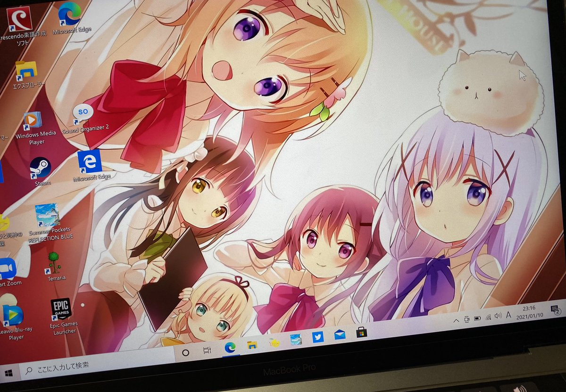Open the エクスプローラー desktop shortcut
Viewport: 566px width, 392px height.
pos(27,75)
